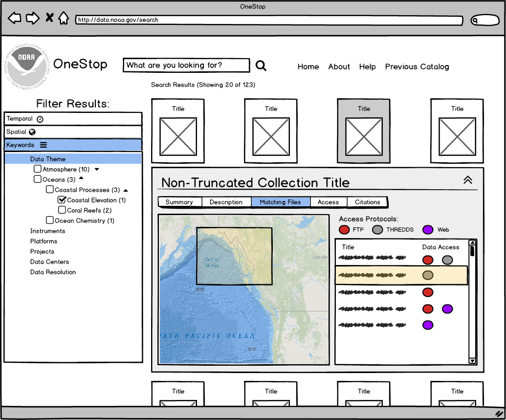Enable the Atmosphere filter checkbox

click(37, 168)
